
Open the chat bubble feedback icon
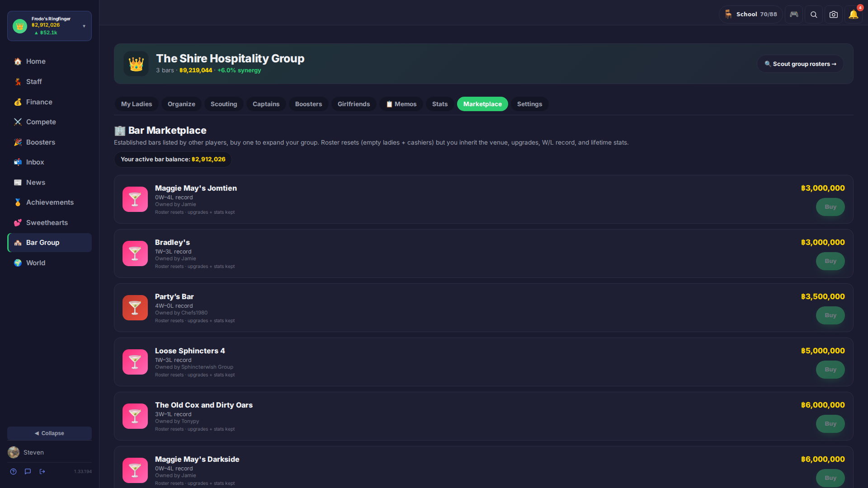[28, 472]
